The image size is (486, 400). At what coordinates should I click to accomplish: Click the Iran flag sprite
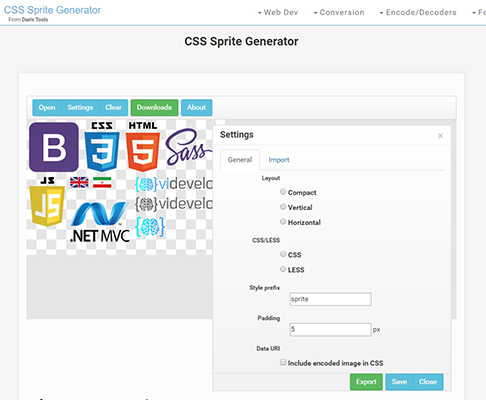(102, 182)
